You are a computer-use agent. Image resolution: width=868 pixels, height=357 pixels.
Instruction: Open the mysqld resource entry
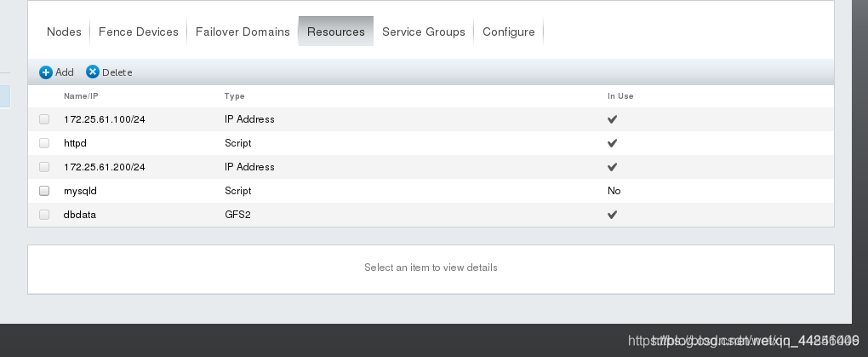click(80, 191)
